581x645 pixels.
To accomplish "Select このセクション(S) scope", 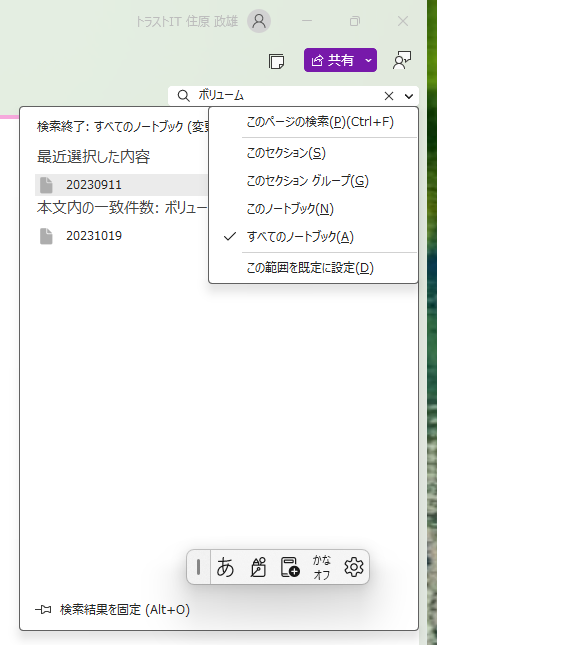I will 314,153.
